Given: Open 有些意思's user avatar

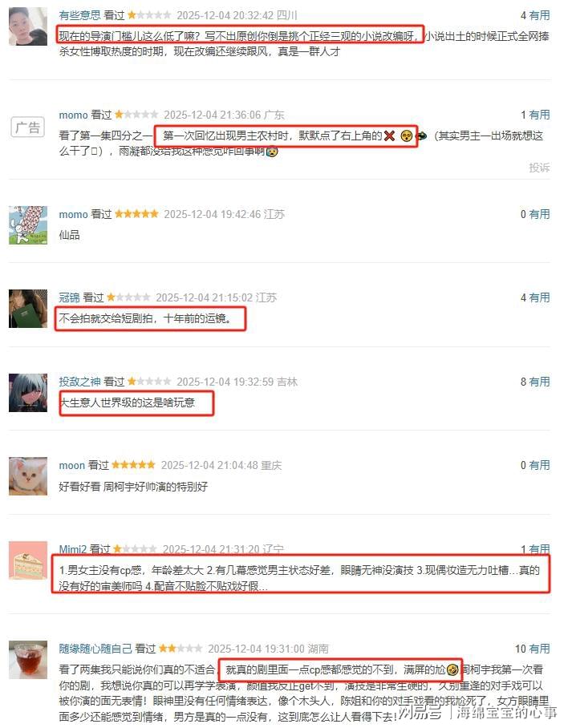Looking at the screenshot, I should pos(28,26).
